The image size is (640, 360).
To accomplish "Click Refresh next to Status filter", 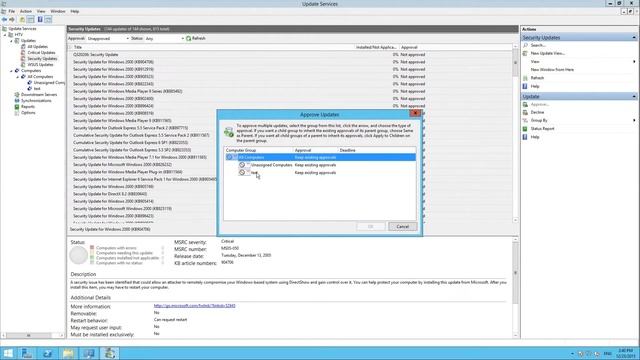I will pyautogui.click(x=196, y=38).
